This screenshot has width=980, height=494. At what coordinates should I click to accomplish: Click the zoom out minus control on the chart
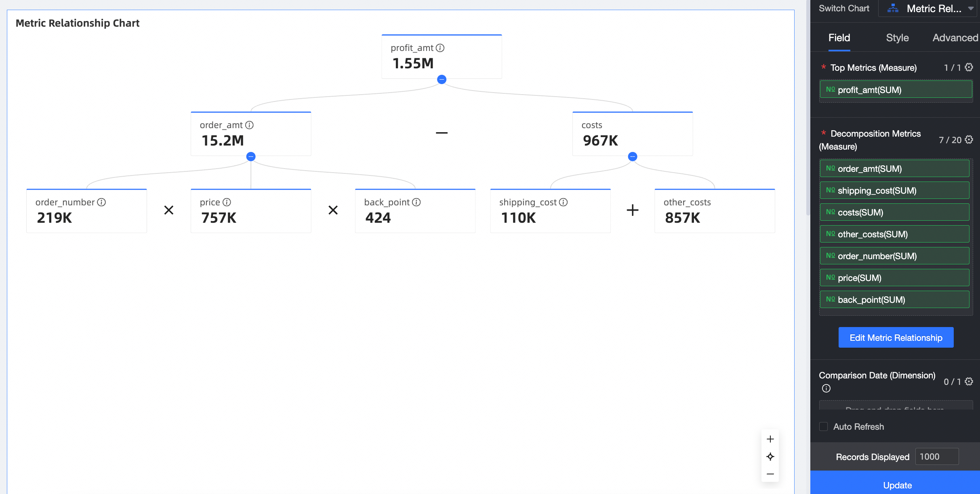(770, 474)
